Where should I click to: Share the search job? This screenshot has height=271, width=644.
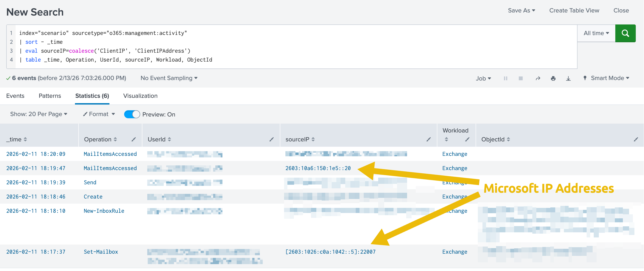pos(538,78)
